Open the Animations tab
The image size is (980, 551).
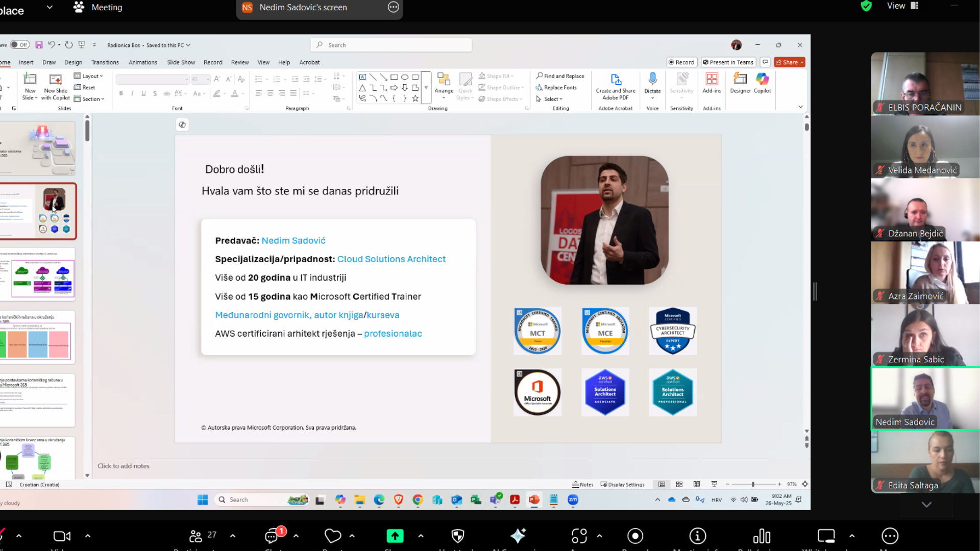pyautogui.click(x=143, y=62)
